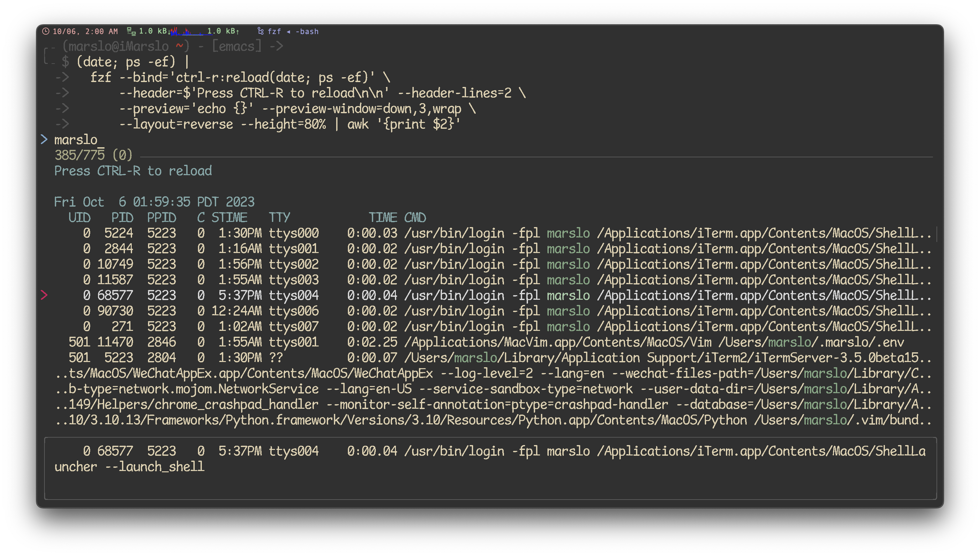Viewport: 980px width, 556px height.
Task: Click the 'Press CTRL-R to reload' header
Action: point(133,171)
